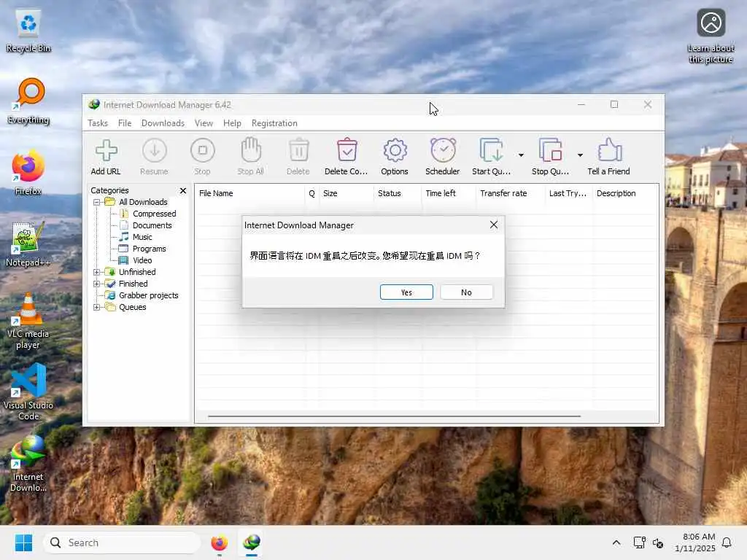Expand the Unfinished tree node

point(97,273)
